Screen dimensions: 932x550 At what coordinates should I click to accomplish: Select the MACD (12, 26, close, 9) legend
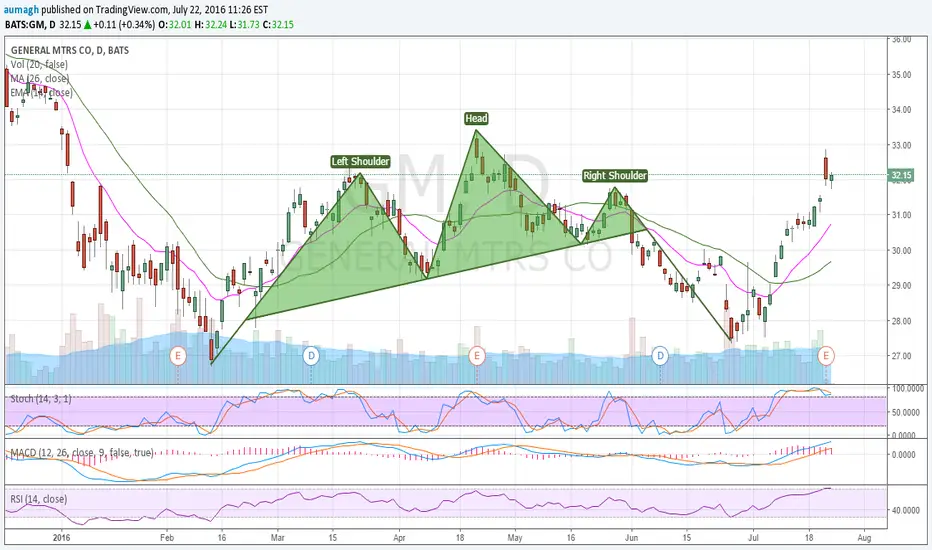point(81,453)
